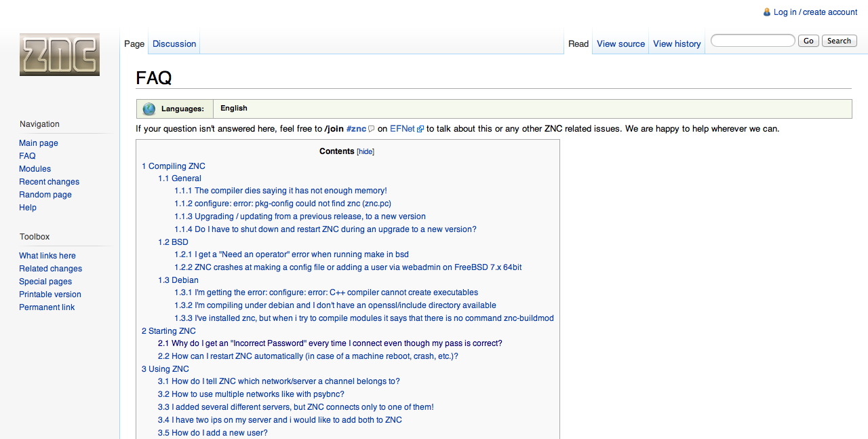Open 1.1.1 compiler not enough memory entry

coord(281,191)
